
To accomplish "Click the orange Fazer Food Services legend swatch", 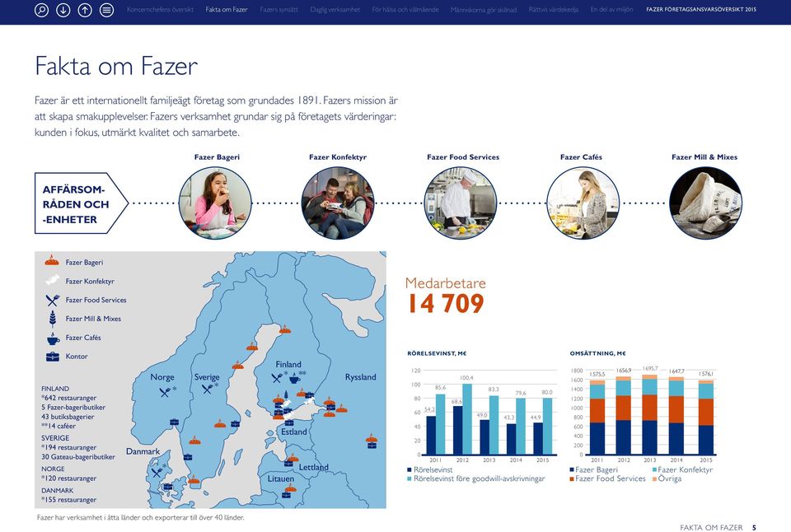I will click(x=572, y=478).
